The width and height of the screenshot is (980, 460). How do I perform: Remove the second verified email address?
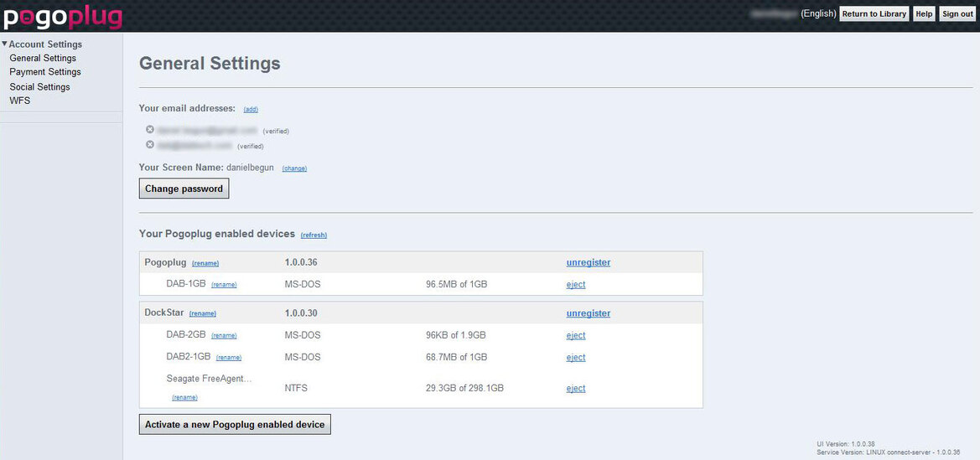(150, 145)
